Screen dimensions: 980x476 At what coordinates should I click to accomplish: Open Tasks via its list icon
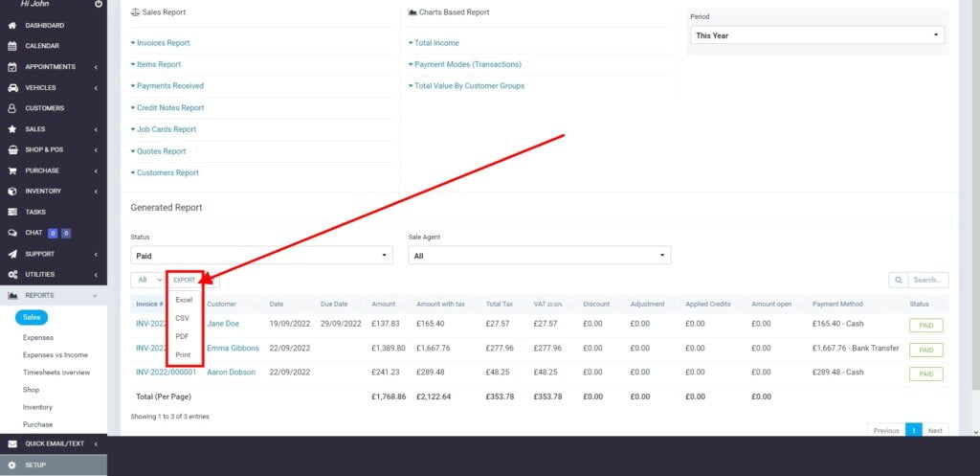pos(11,212)
